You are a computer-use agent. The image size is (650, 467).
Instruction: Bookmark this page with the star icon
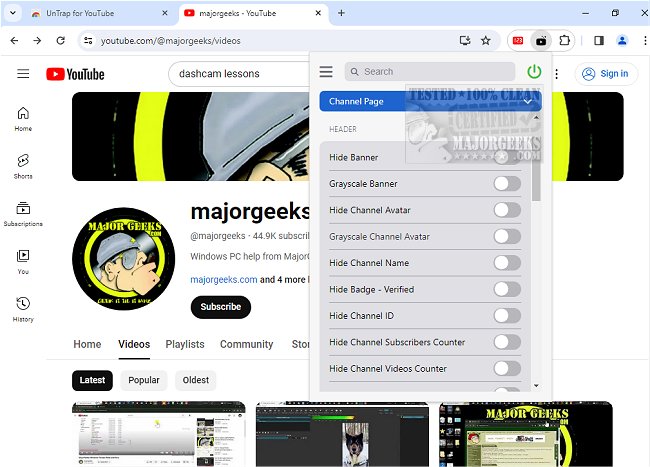[x=485, y=41]
